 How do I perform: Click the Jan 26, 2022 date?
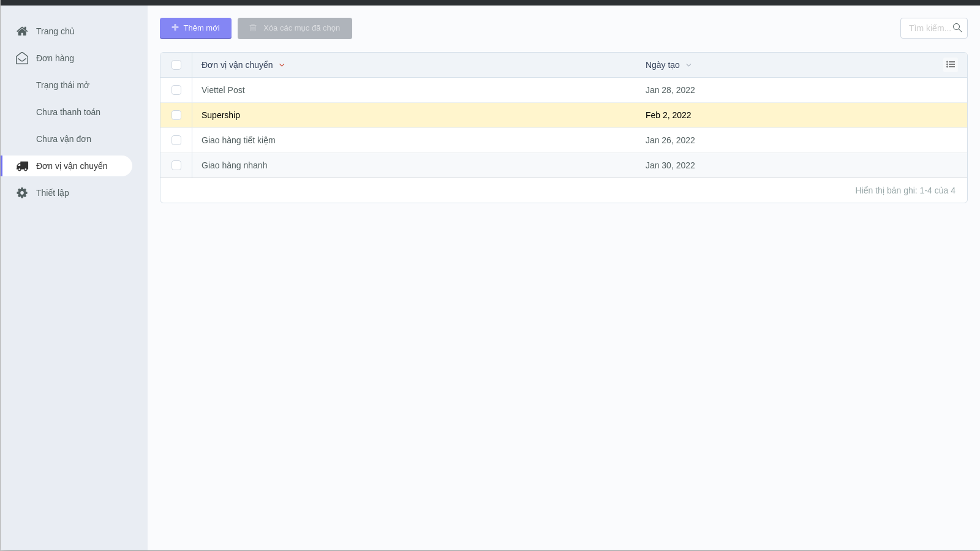[x=670, y=140]
